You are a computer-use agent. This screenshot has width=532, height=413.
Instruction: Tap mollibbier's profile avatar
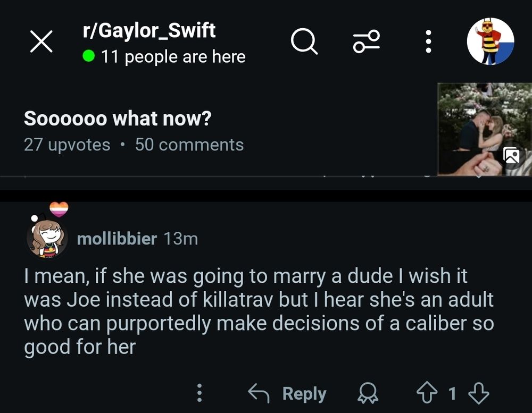[47, 239]
